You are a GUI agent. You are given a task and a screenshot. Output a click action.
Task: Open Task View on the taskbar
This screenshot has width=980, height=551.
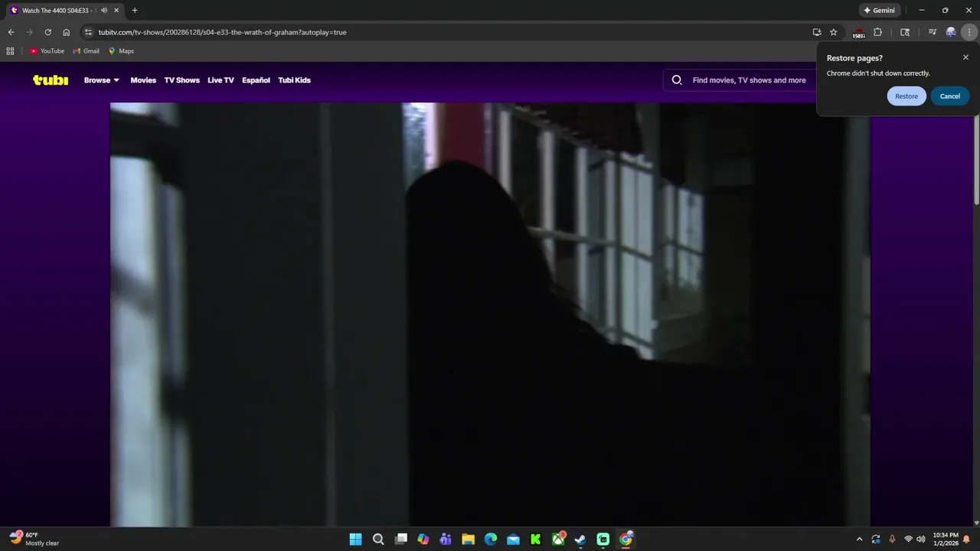(x=401, y=539)
